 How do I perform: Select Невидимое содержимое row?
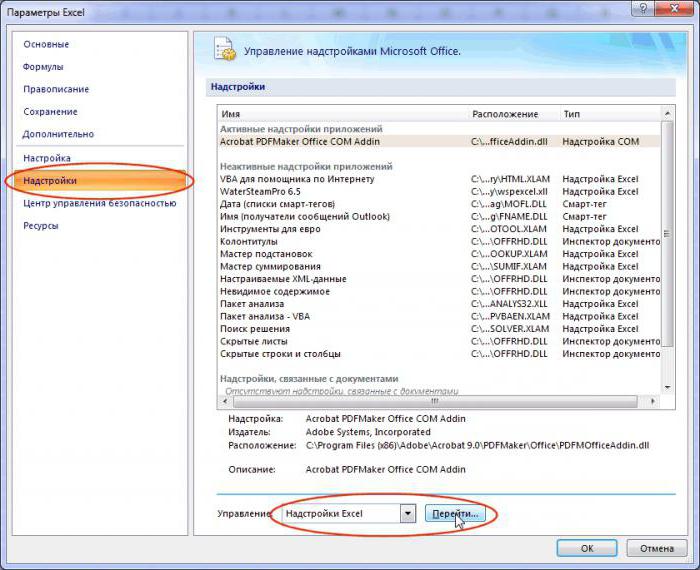tap(439, 291)
